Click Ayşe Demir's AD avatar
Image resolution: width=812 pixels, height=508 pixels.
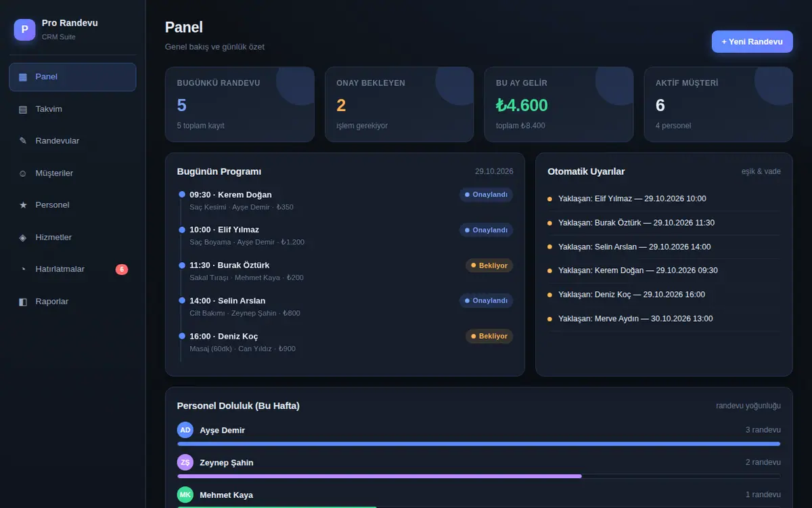point(185,430)
